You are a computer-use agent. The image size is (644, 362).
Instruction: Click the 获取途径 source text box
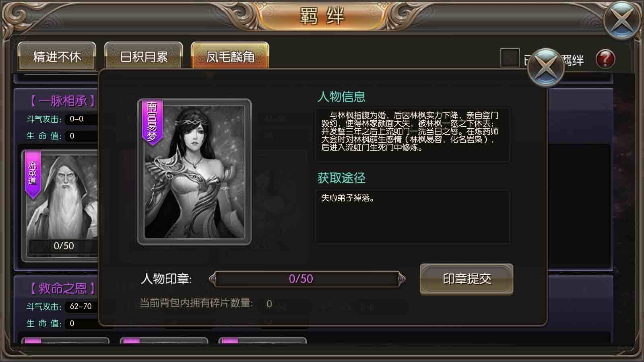(412, 217)
